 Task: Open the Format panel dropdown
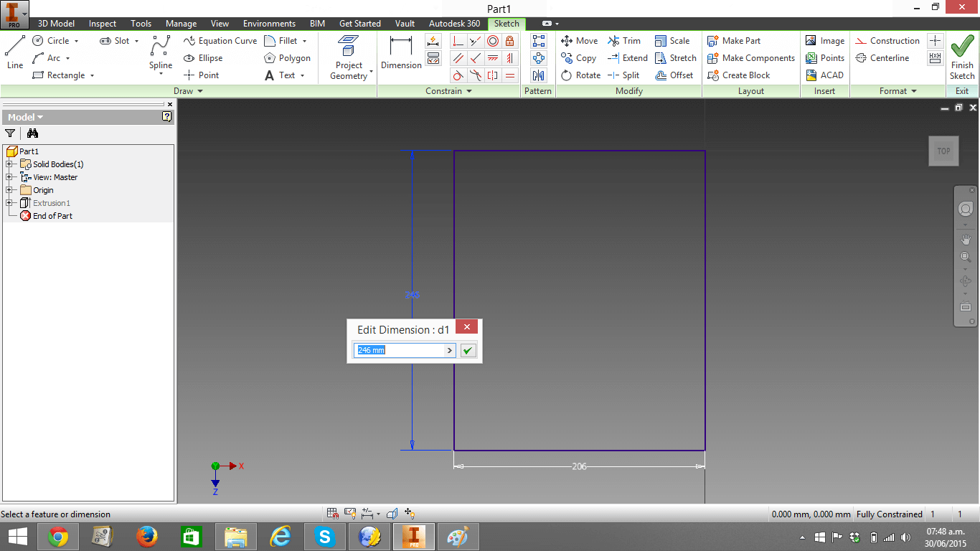tap(898, 91)
